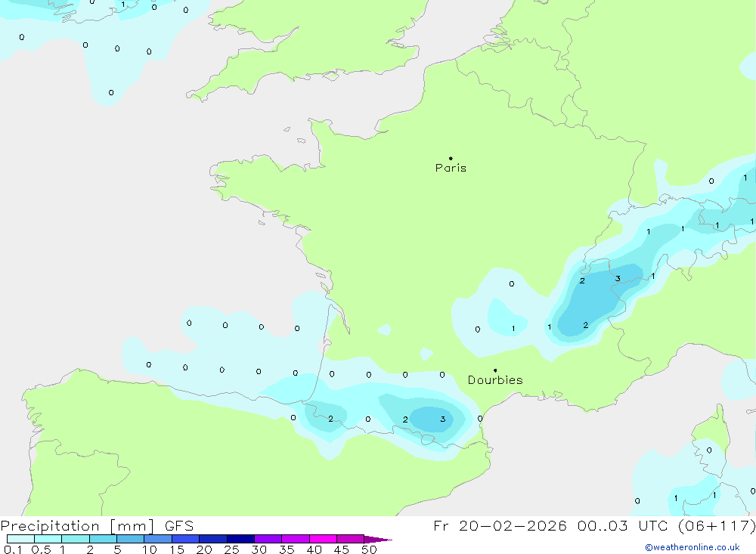Click the '(06+117)' run offset text

[x=717, y=526]
